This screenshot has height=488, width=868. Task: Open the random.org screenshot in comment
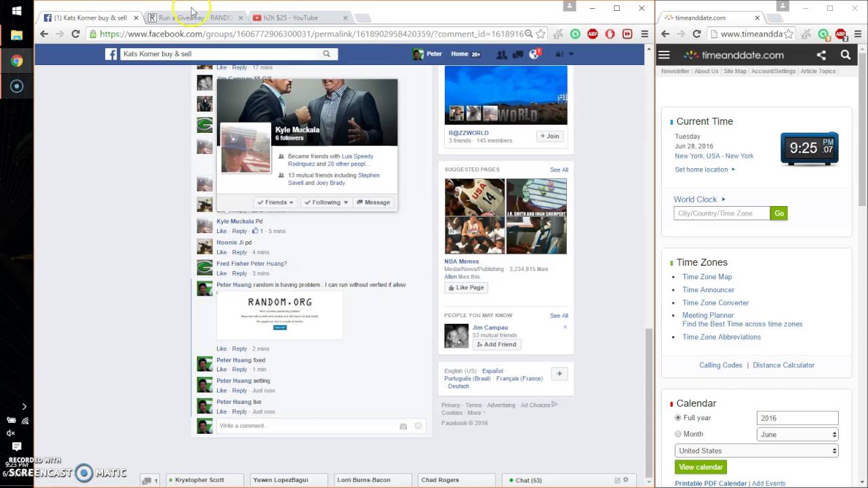279,314
